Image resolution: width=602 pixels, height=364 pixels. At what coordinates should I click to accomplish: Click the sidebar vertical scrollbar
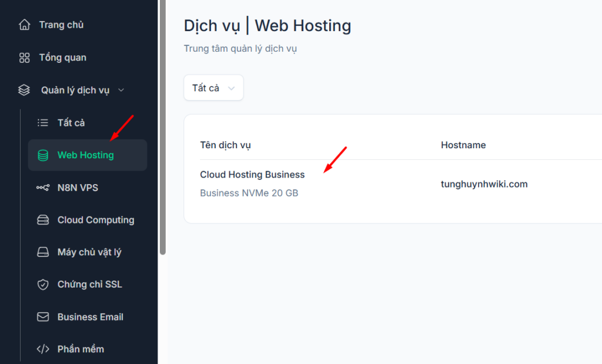pyautogui.click(x=162, y=129)
